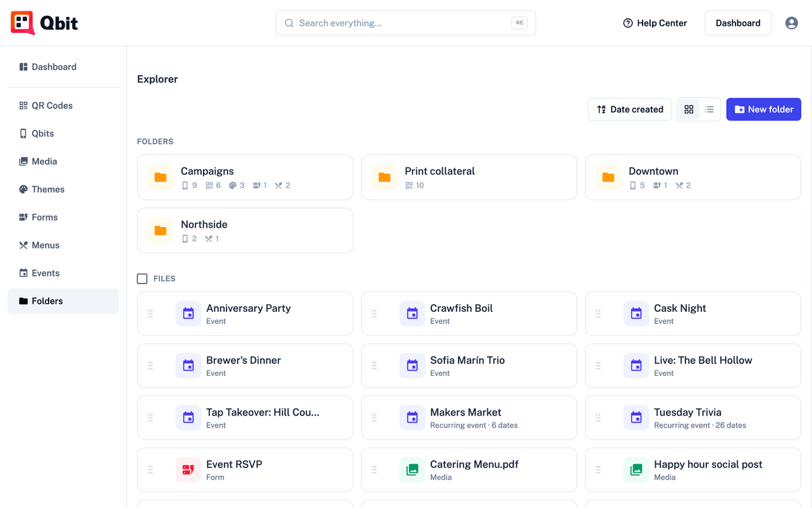
Task: Open the Catering Menu.pdf file title
Action: (474, 464)
